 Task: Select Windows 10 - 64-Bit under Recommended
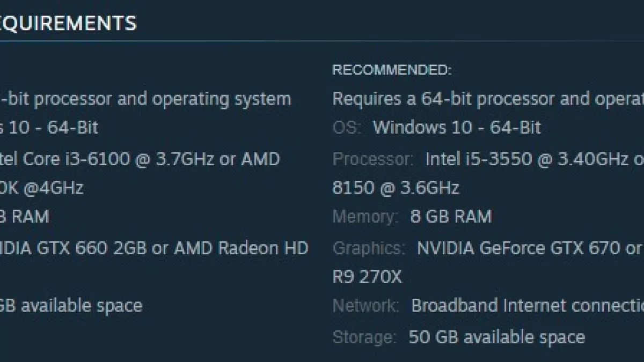457,128
